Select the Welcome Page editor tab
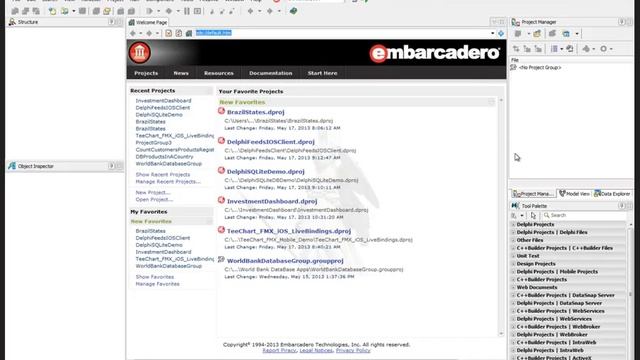Image resolution: width=640 pixels, height=360 pixels. point(148,22)
